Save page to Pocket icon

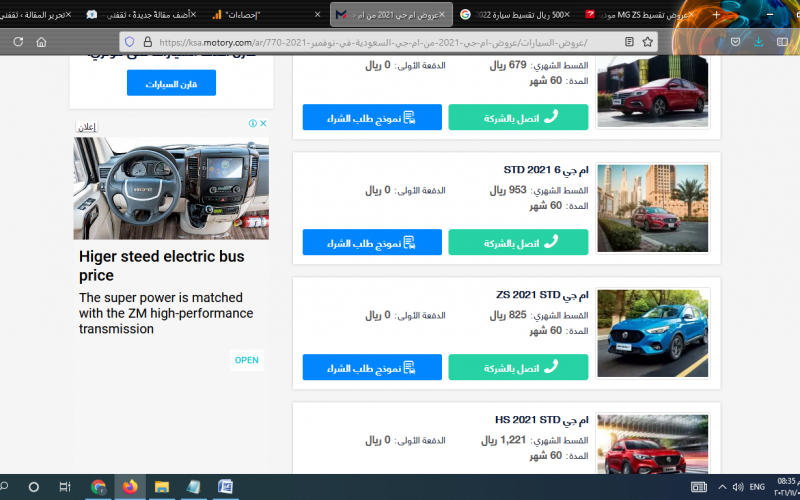735,42
